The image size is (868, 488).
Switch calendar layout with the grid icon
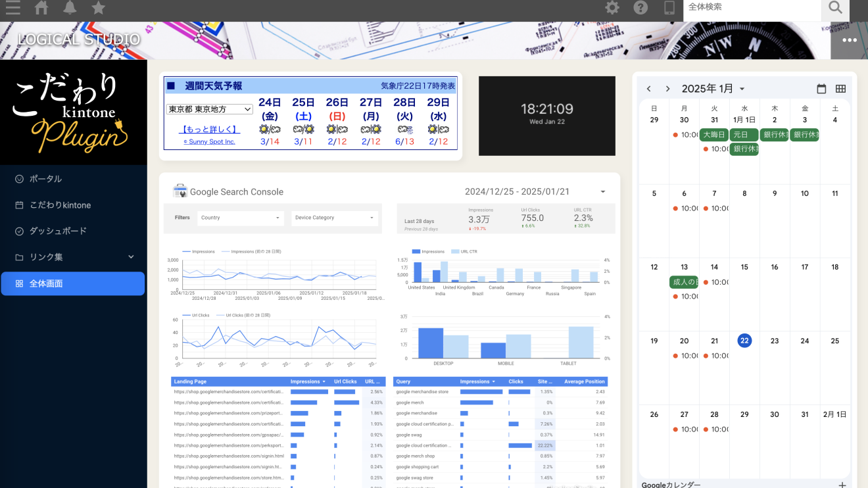840,89
